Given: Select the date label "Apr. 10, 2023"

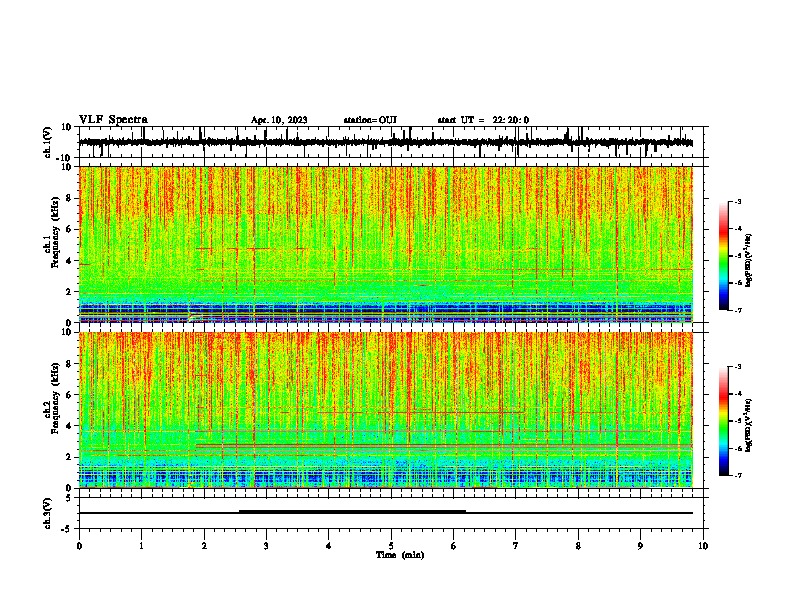Looking at the screenshot, I should point(279,120).
